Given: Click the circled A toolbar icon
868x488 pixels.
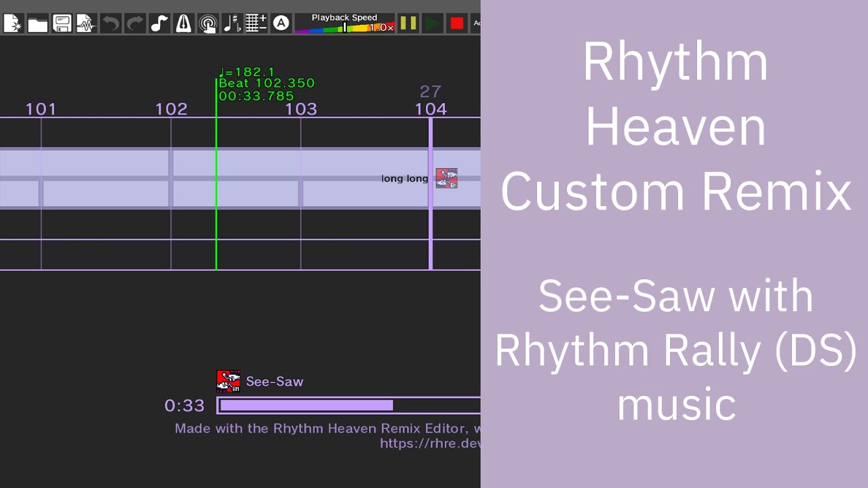Looking at the screenshot, I should point(281,24).
